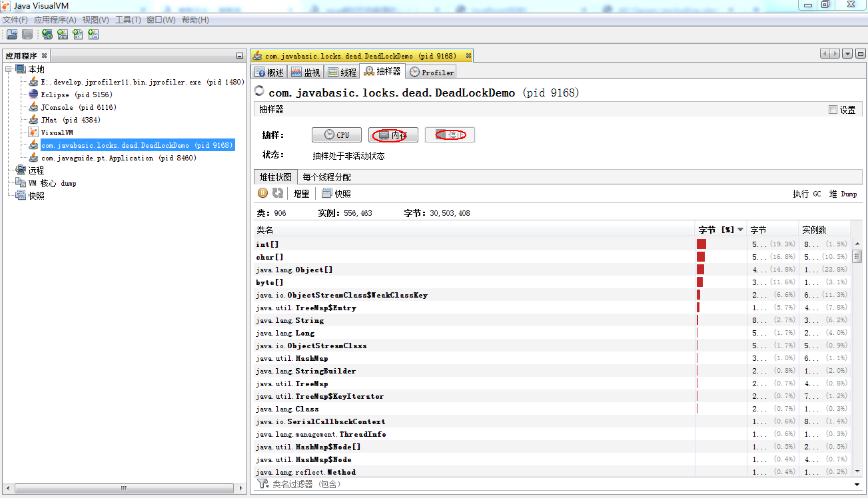The image size is (868, 498).
Task: Click the Add Remote Host toolbar icon
Action: click(x=47, y=35)
